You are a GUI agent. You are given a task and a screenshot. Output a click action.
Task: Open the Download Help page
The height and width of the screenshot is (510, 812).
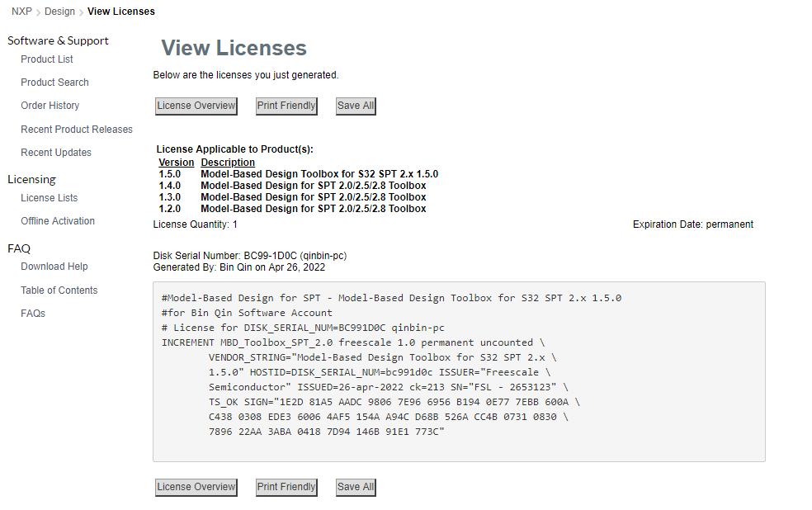coord(53,266)
